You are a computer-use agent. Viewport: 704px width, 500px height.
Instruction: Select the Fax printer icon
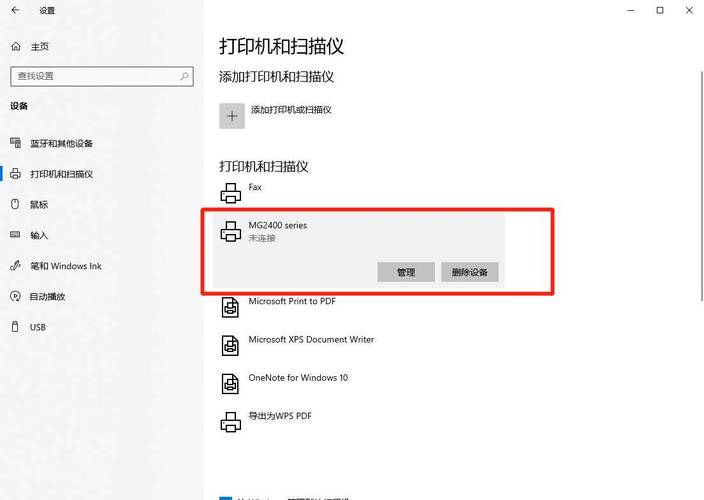(230, 193)
